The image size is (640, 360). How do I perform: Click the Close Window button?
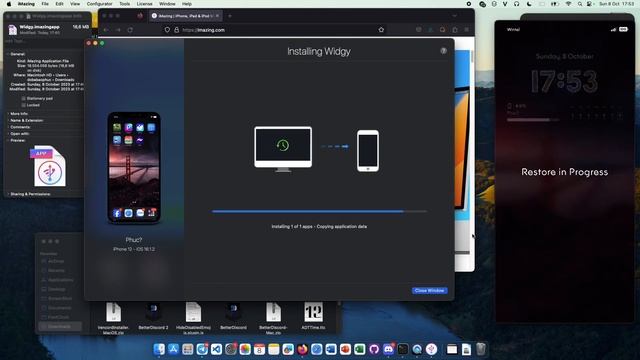pyautogui.click(x=429, y=291)
